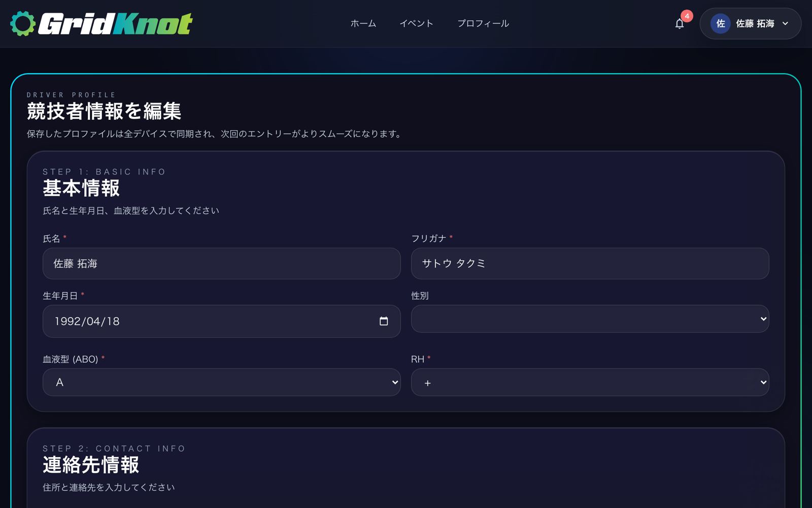The height and width of the screenshot is (508, 812).
Task: Click the RH field label
Action: [x=418, y=359]
